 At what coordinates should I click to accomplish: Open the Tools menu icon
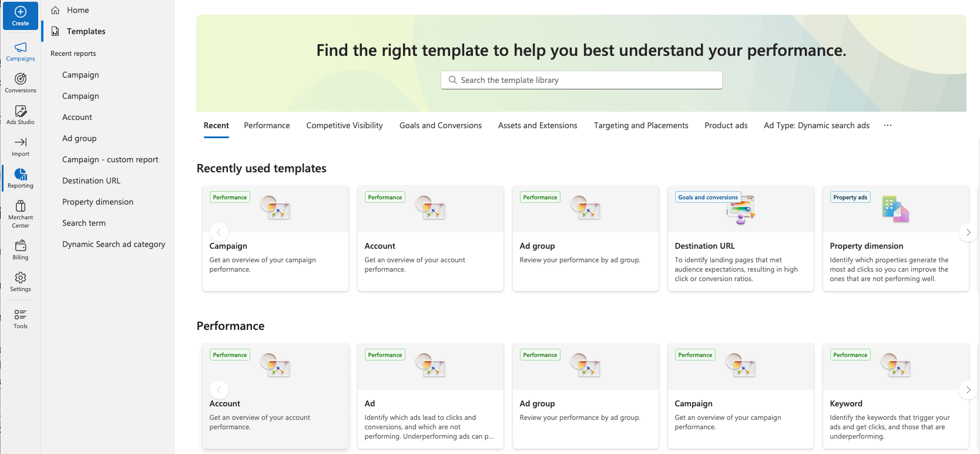point(21,315)
